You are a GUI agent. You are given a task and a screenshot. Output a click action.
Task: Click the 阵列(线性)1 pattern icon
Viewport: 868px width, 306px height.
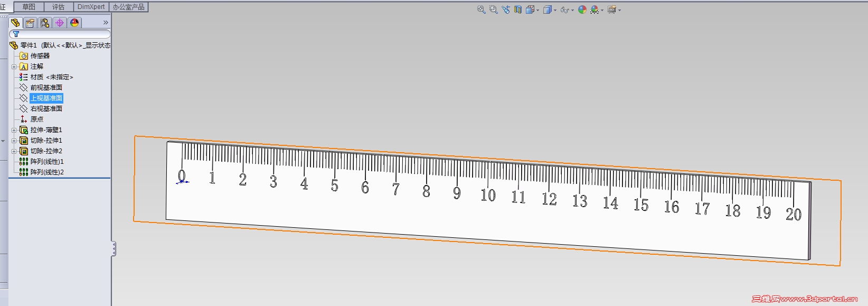[24, 162]
